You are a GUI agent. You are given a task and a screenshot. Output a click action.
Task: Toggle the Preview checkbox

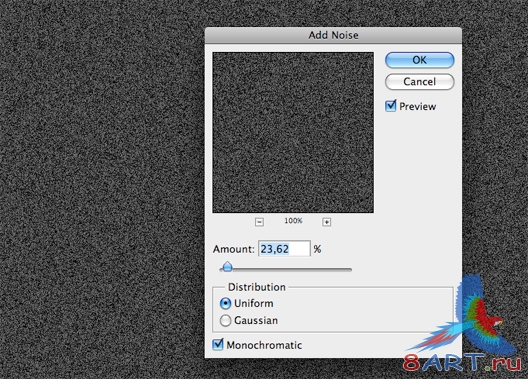click(391, 106)
